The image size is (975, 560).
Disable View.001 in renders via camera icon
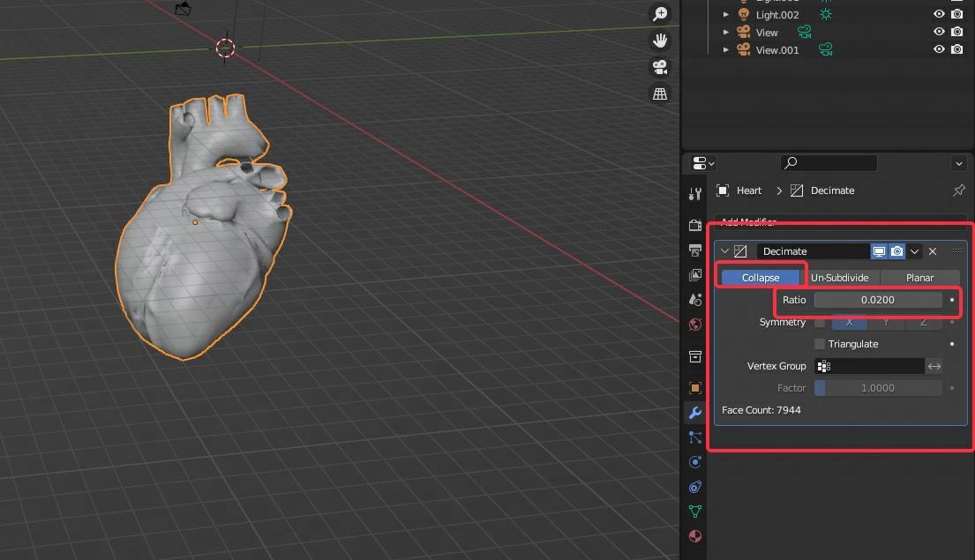pos(957,50)
